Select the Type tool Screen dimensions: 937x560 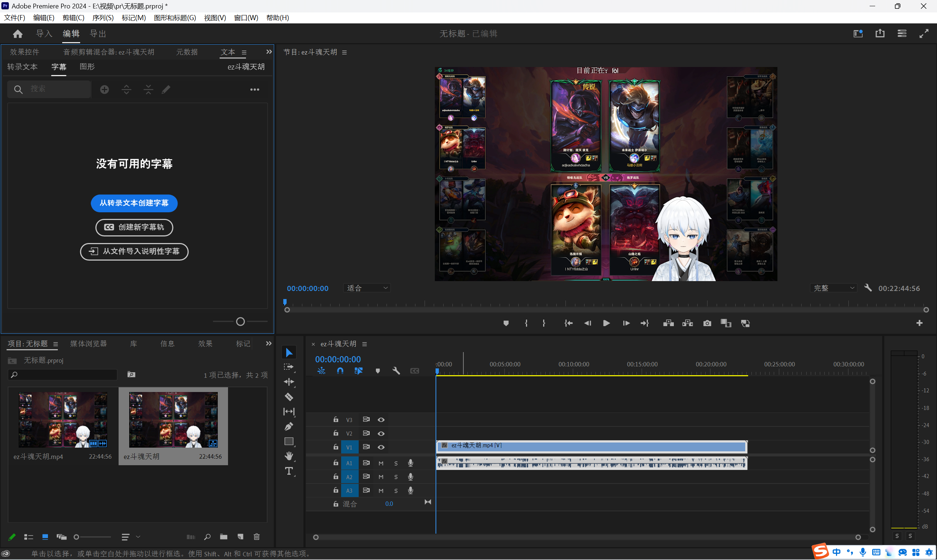[x=289, y=471]
